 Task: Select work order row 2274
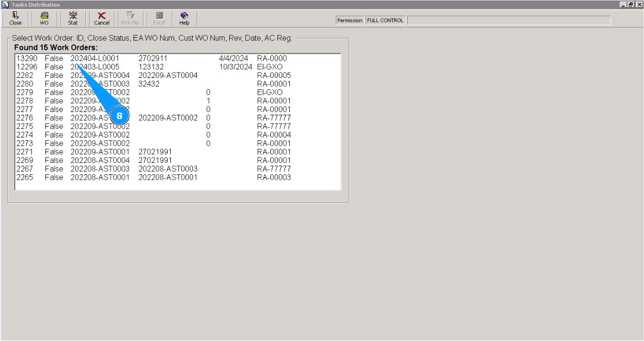pos(177,135)
